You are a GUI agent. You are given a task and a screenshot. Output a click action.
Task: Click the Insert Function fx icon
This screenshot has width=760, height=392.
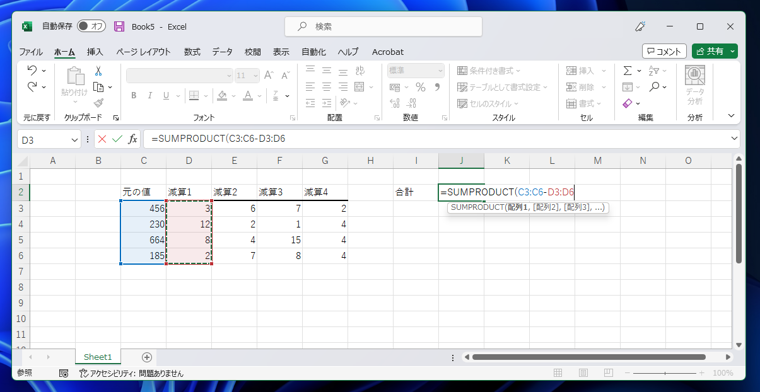pyautogui.click(x=132, y=140)
